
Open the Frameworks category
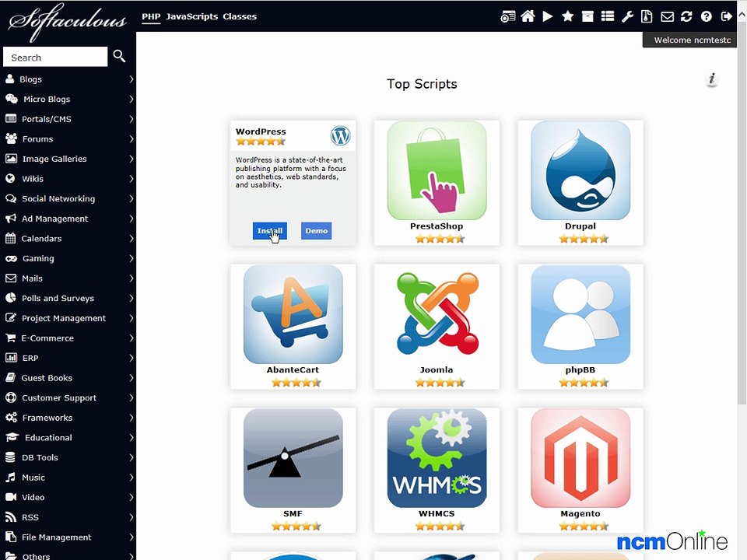68,418
